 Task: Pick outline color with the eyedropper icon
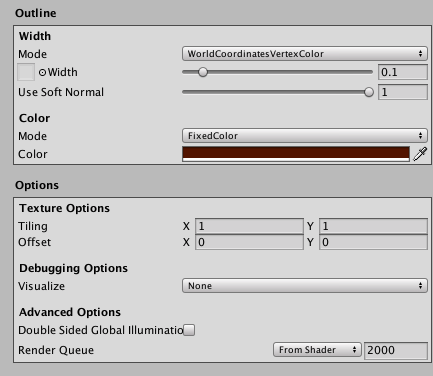click(x=420, y=154)
